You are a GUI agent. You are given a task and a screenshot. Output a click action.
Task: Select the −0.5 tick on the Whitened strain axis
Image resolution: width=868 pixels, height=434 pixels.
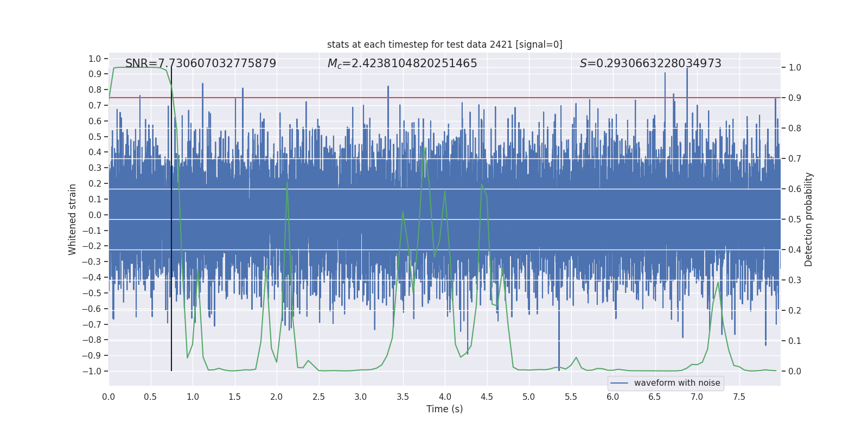[92, 293]
